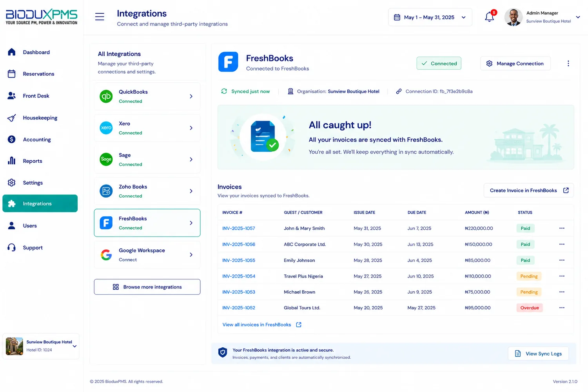Click the Overdue status badge

pos(529,308)
